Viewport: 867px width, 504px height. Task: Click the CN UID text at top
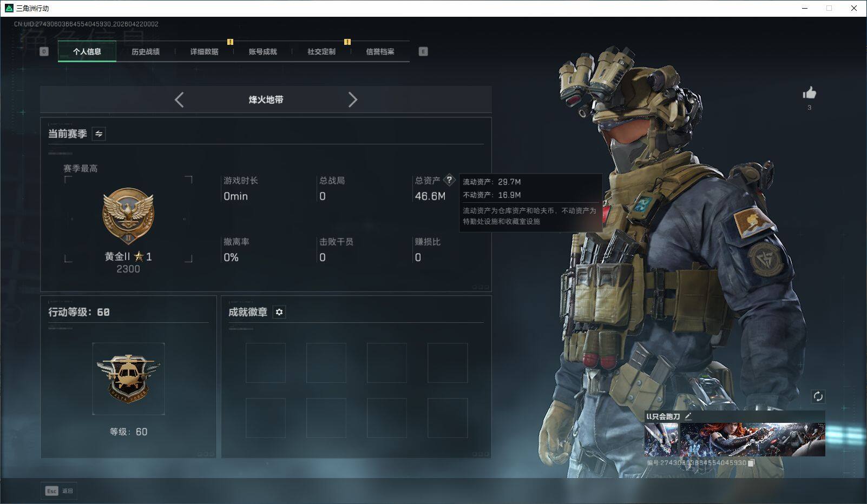point(86,24)
